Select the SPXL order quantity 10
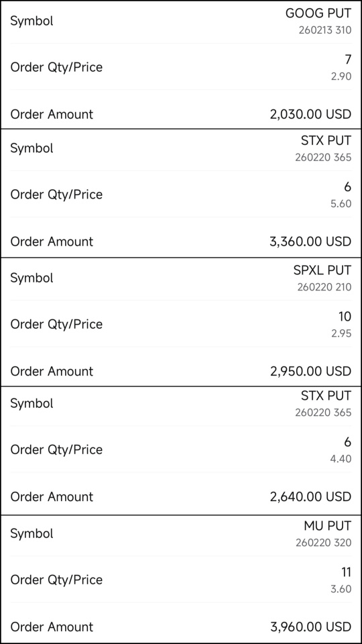The height and width of the screenshot is (644, 362). [x=345, y=317]
